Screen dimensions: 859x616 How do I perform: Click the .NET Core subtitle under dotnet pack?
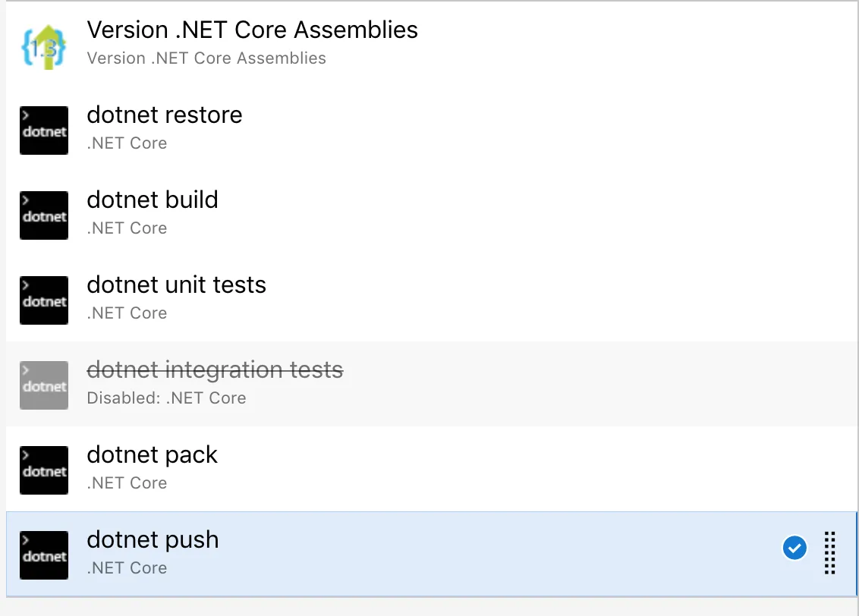pyautogui.click(x=127, y=483)
